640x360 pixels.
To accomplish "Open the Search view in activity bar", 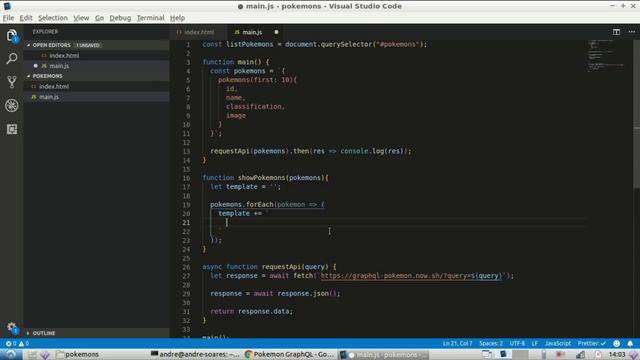I will point(12,58).
